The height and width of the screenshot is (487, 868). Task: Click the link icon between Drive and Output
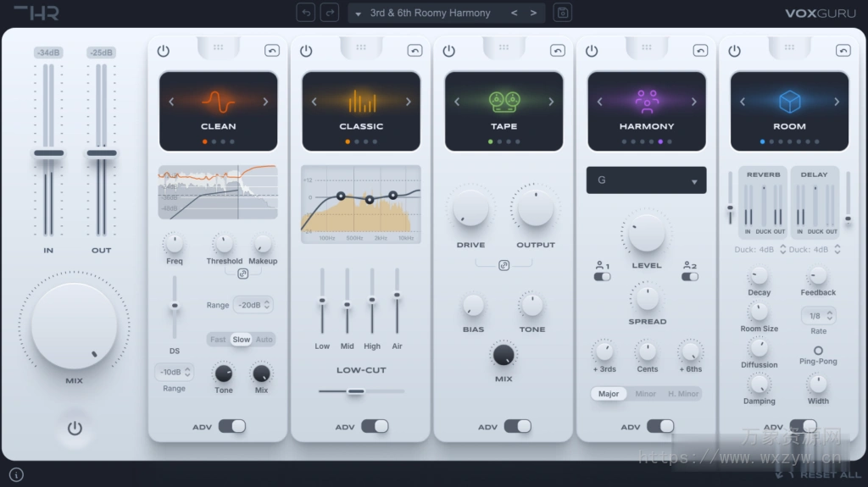(504, 265)
